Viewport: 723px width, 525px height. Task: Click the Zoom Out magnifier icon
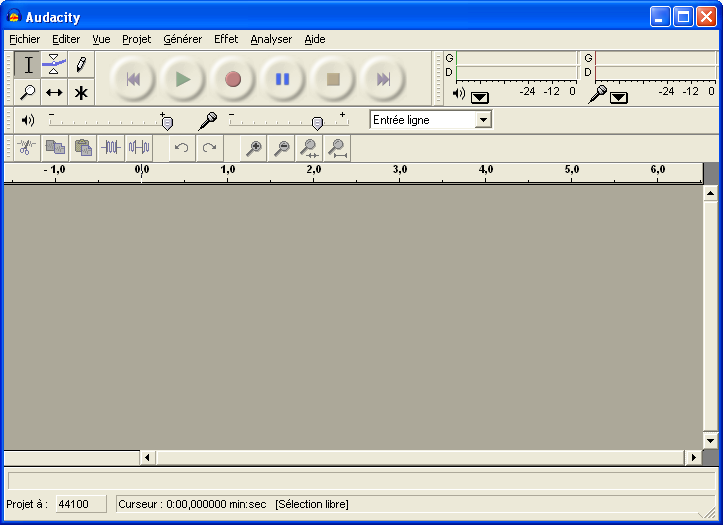tap(281, 148)
